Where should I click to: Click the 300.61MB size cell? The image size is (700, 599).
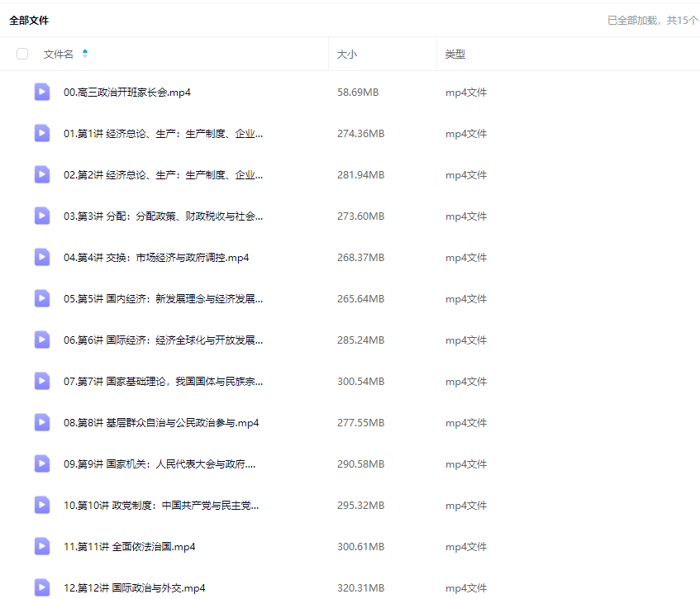[x=360, y=546]
